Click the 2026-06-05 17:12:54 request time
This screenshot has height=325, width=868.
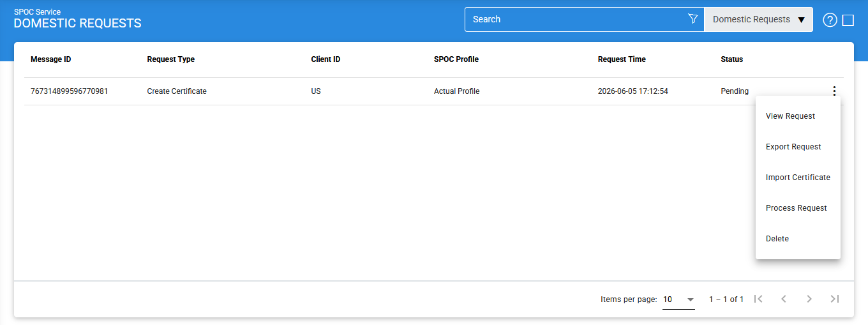point(633,91)
